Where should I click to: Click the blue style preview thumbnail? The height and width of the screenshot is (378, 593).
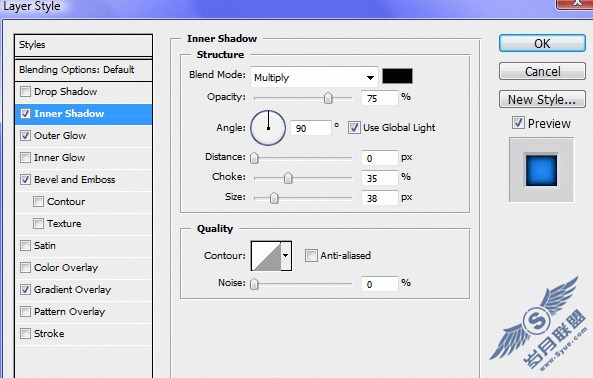coord(541,170)
